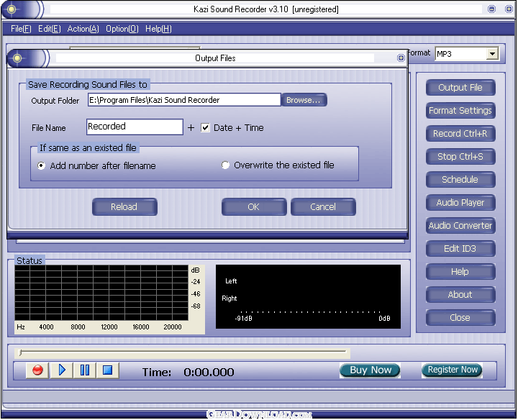
Task: Click Cancel in Output Files dialog
Action: (x=323, y=207)
